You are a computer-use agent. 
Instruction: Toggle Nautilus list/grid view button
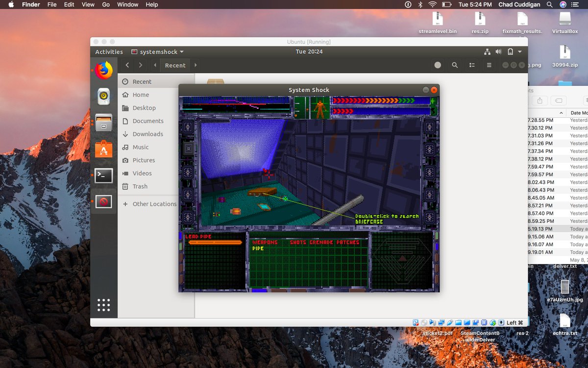tap(472, 65)
